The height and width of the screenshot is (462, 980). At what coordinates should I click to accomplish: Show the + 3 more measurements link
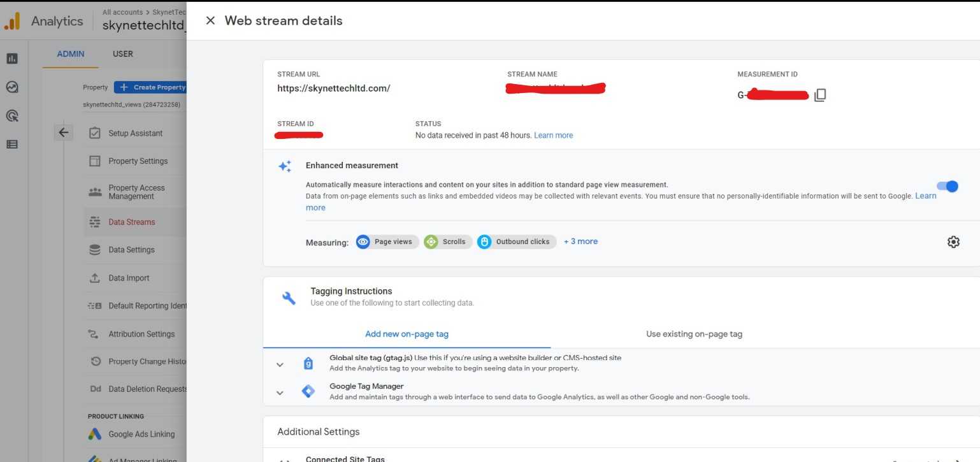point(580,242)
